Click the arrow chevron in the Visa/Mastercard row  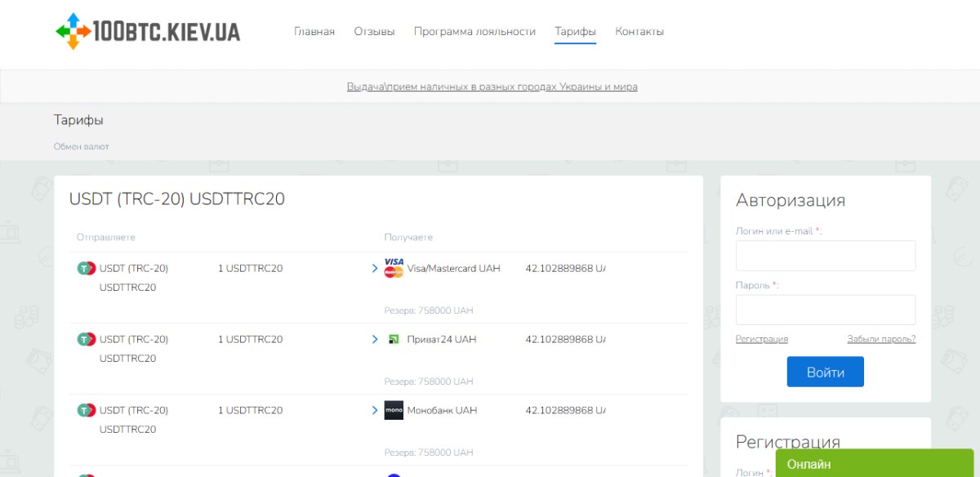click(x=375, y=268)
